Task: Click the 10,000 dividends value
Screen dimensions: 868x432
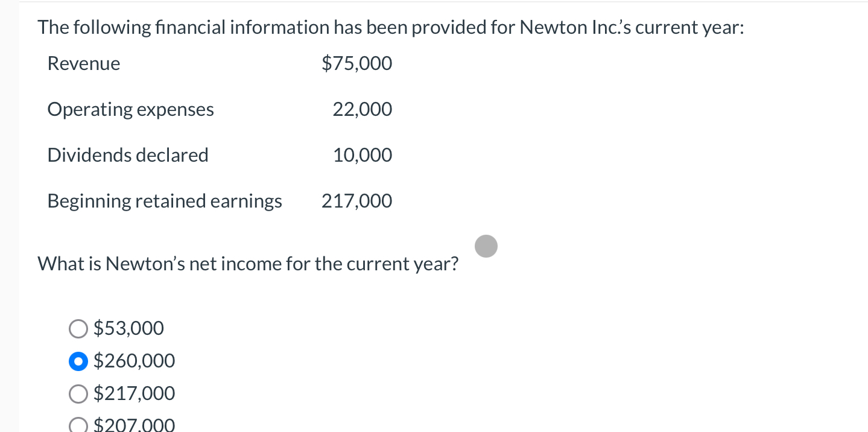Action: [362, 156]
